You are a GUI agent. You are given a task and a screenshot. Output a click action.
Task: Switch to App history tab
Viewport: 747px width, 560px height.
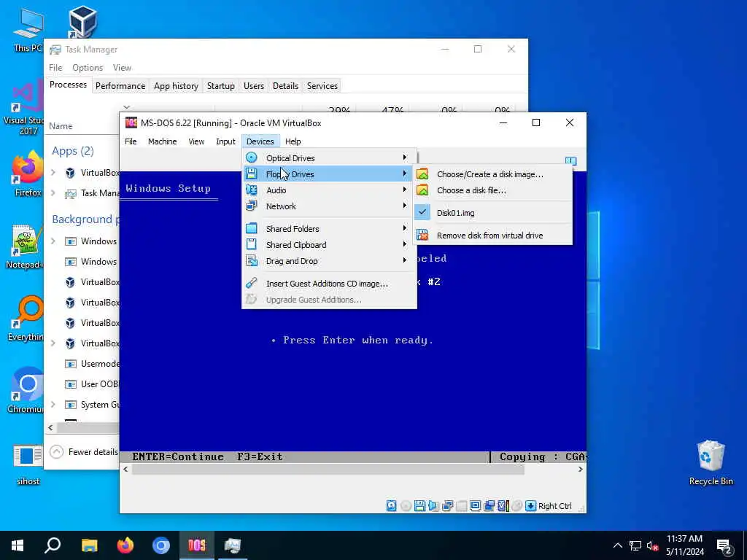(x=176, y=86)
